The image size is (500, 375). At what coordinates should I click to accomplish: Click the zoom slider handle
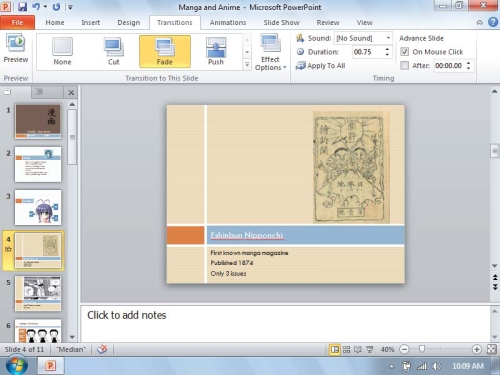click(422, 349)
